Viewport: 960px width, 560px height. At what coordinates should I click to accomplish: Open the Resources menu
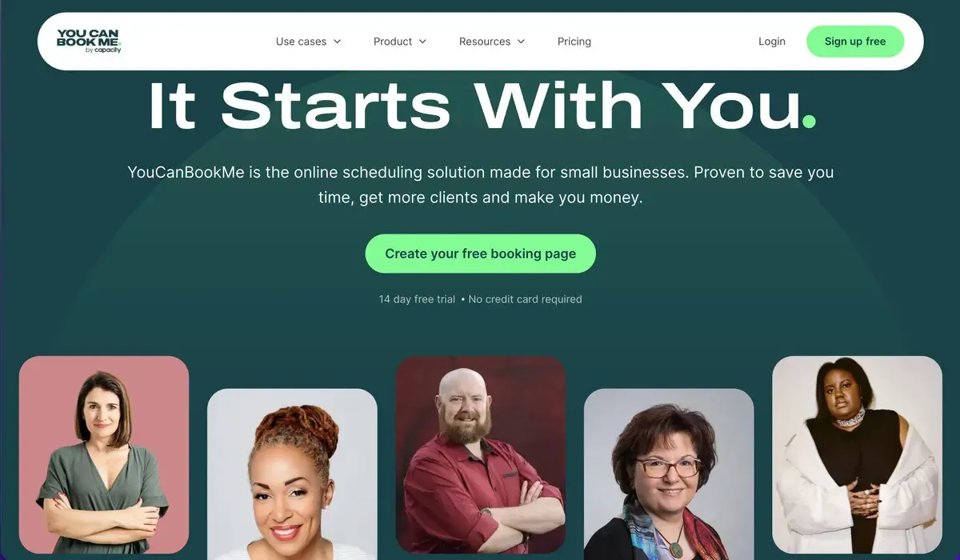[492, 42]
